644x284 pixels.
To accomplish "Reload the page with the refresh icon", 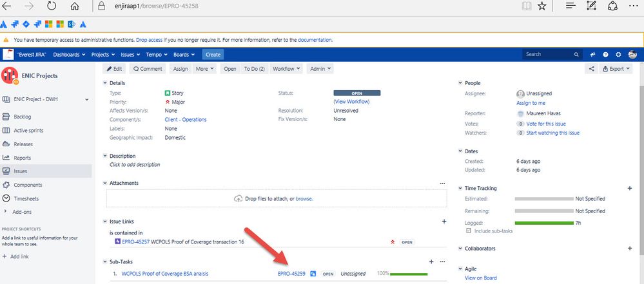I will 52,6.
